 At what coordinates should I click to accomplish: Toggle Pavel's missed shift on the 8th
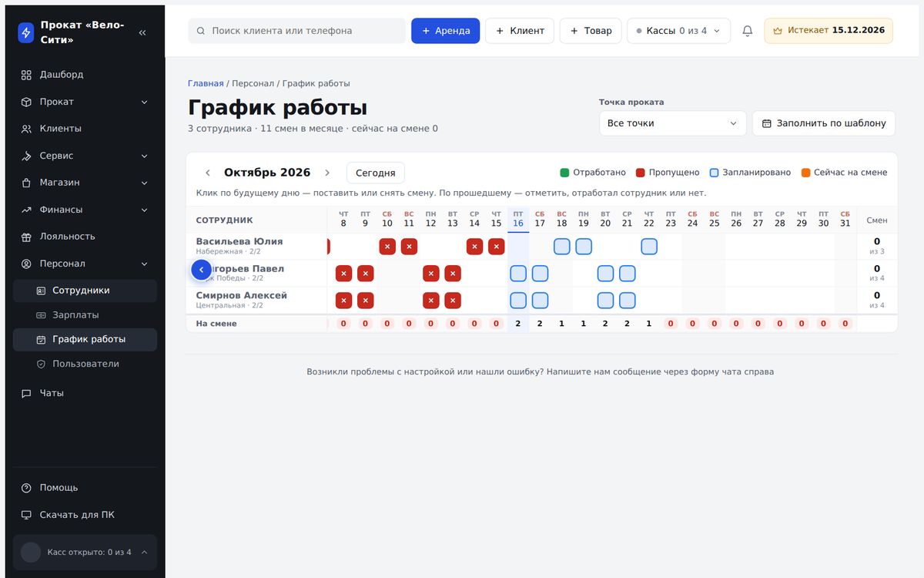click(x=343, y=274)
